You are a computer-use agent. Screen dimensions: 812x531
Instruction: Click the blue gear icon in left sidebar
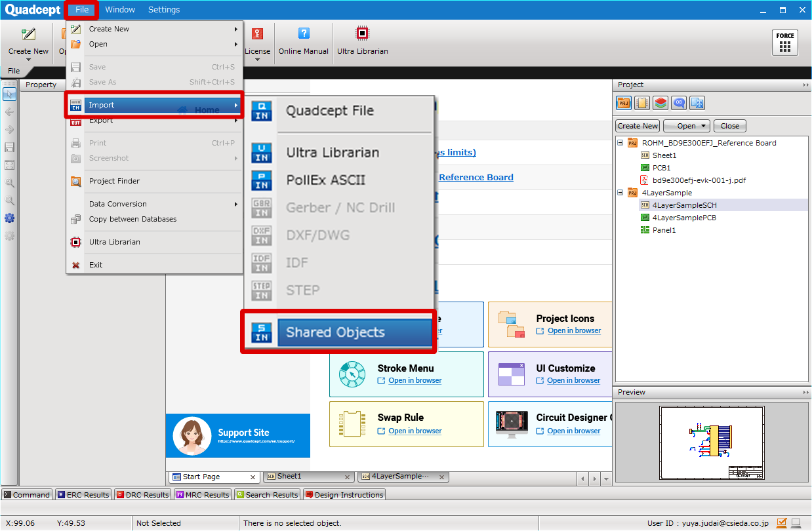tap(9, 218)
